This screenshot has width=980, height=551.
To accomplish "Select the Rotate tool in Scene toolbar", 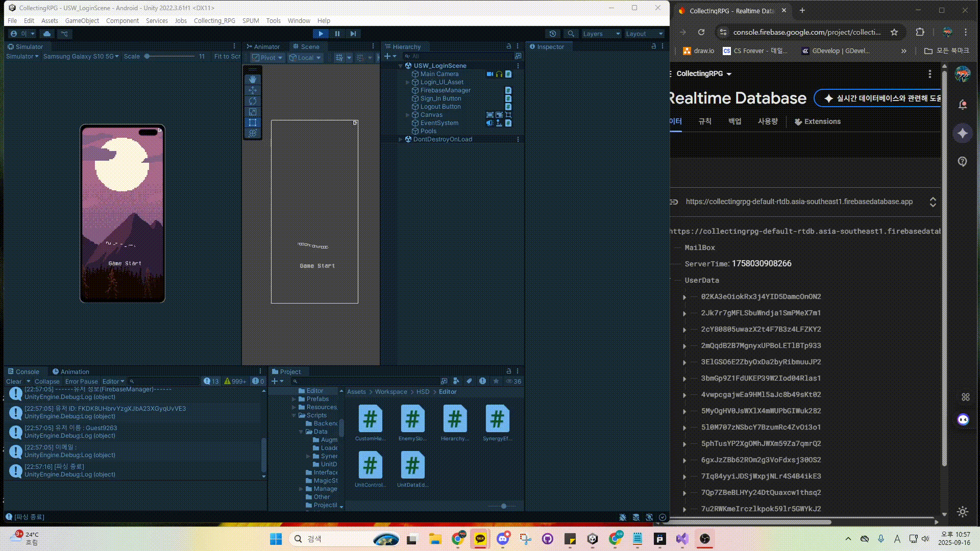I will [x=253, y=101].
